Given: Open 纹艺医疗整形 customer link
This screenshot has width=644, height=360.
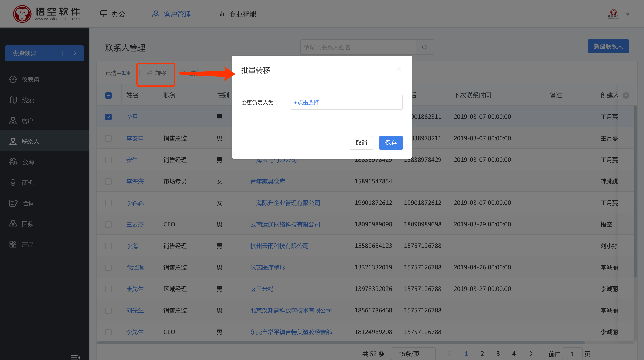Looking at the screenshot, I should 268,267.
